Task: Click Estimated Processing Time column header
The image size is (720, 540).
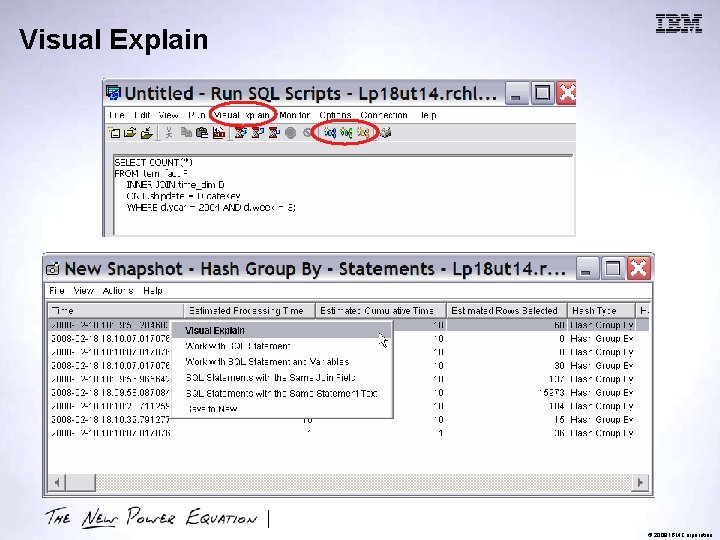Action: (x=249, y=310)
